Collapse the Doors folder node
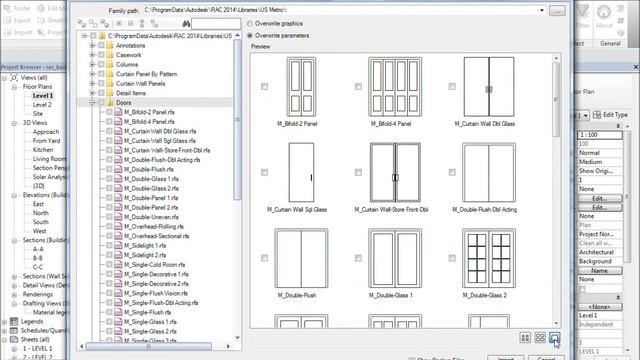 [x=92, y=102]
